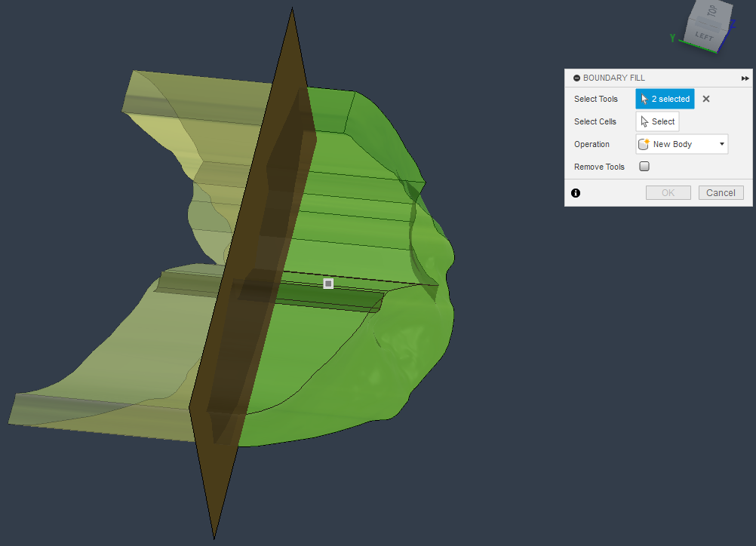Screen dimensions: 756x546
Task: Click the highlighted '2 selected' tools button
Action: 665,99
